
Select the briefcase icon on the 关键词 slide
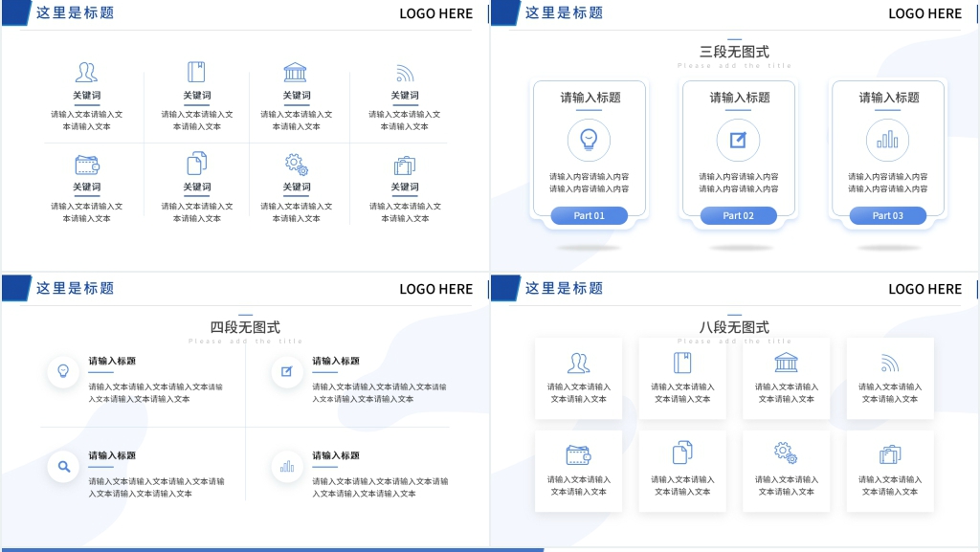click(x=405, y=166)
